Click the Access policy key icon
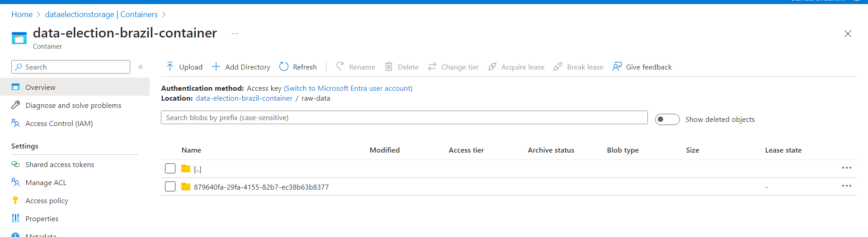Image resolution: width=868 pixels, height=237 pixels. (x=15, y=200)
